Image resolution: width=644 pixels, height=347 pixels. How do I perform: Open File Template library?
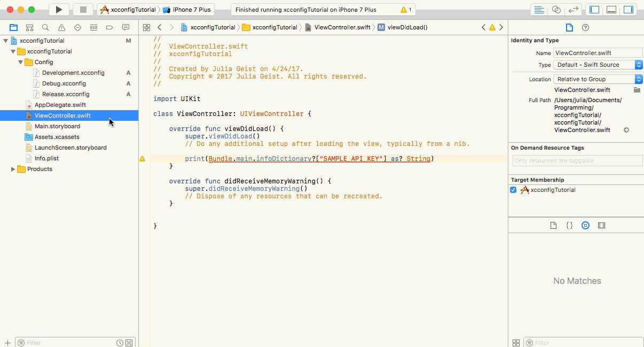553,226
